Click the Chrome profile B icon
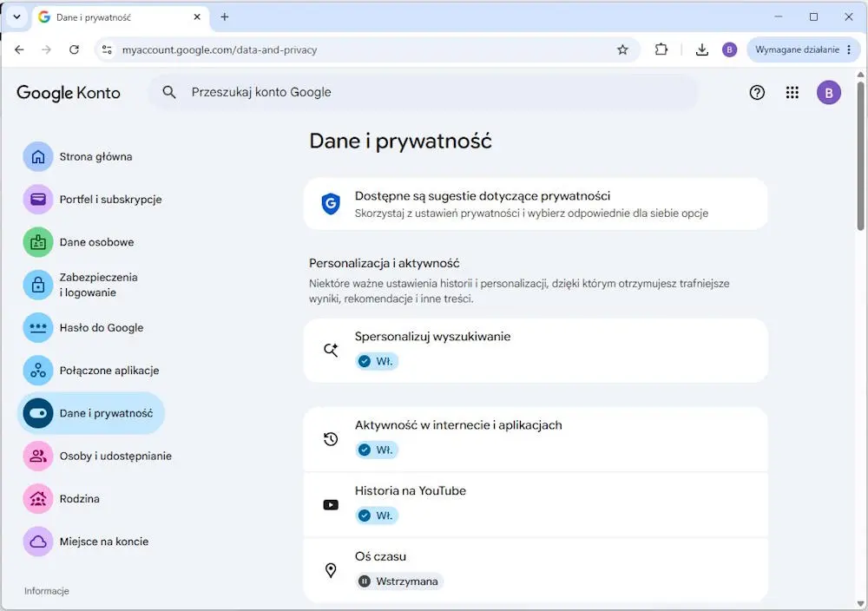This screenshot has height=611, width=868. [729, 49]
